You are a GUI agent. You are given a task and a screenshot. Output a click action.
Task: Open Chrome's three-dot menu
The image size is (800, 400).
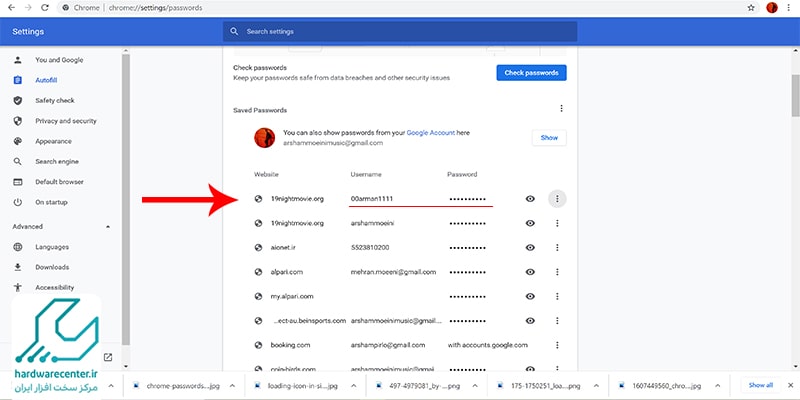click(790, 8)
